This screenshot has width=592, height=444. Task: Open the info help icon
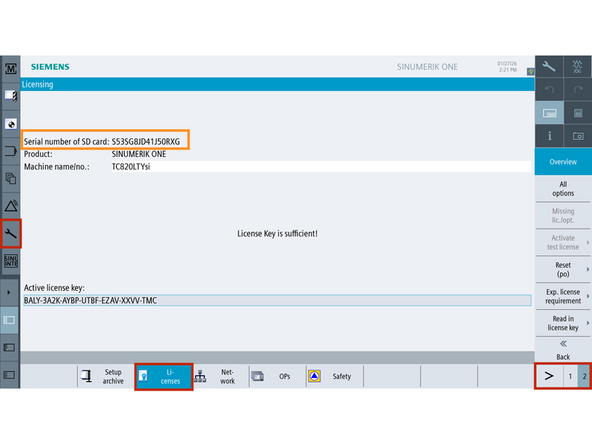549,136
